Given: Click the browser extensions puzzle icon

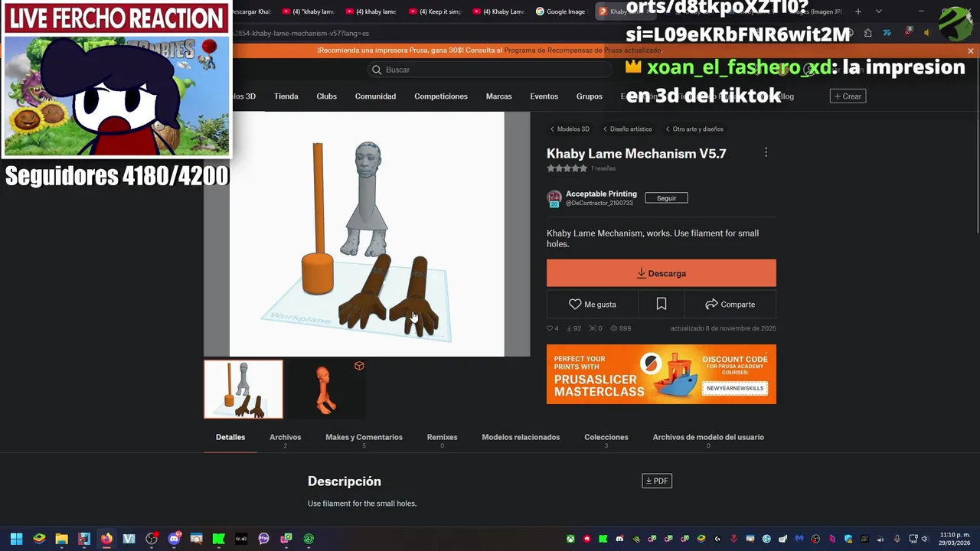Looking at the screenshot, I should tap(867, 33).
